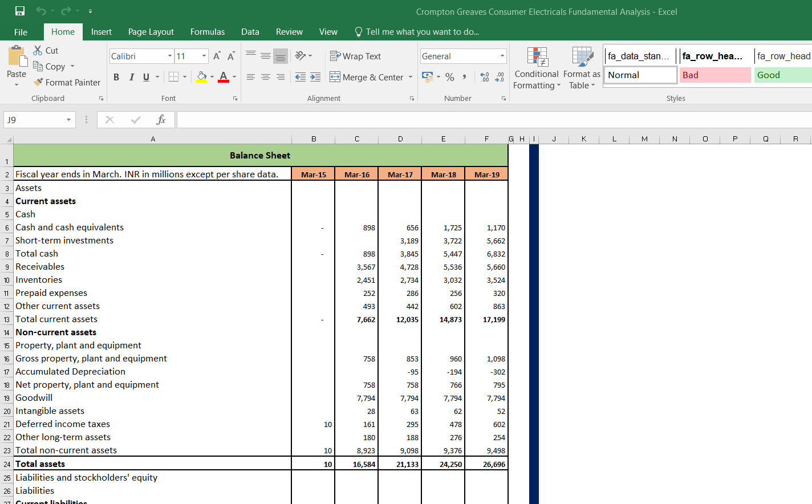Click the Increase Decimal icon

pos(485,77)
